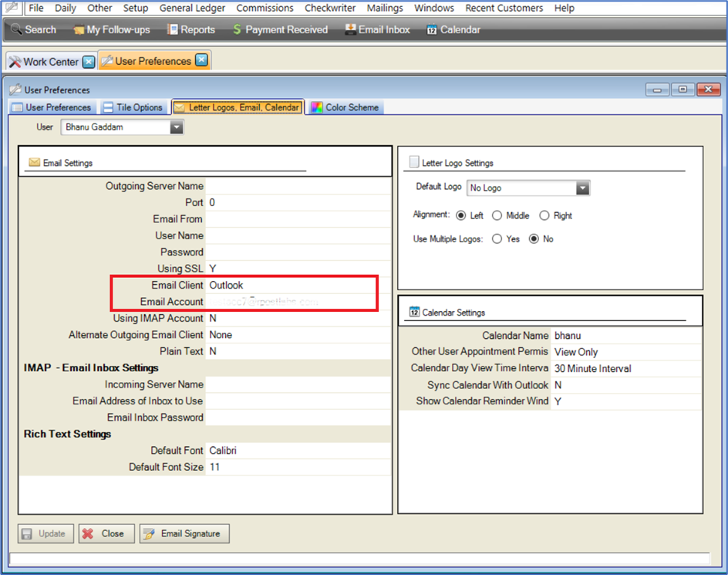
Task: Open the General Ledger menu
Action: point(192,8)
